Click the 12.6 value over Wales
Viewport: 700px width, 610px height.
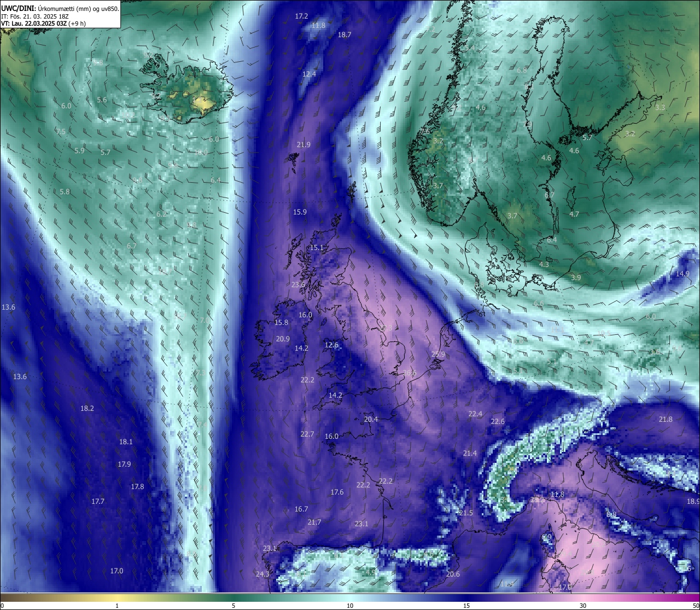[x=331, y=345]
